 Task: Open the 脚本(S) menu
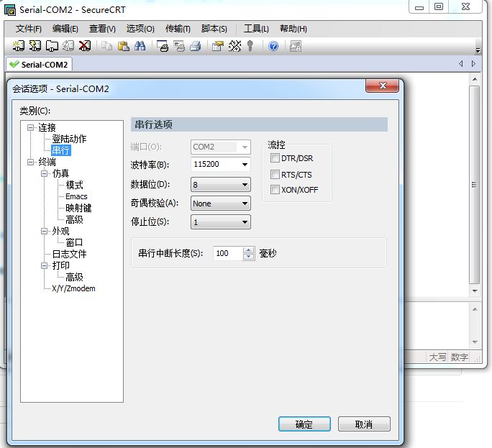(x=214, y=29)
